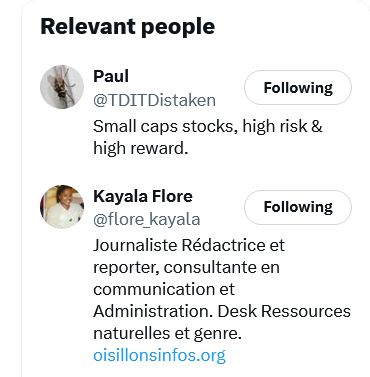Viewport: 370px width, 377px height.
Task: Select the "Small caps stocks" bio text
Action: coord(166,126)
